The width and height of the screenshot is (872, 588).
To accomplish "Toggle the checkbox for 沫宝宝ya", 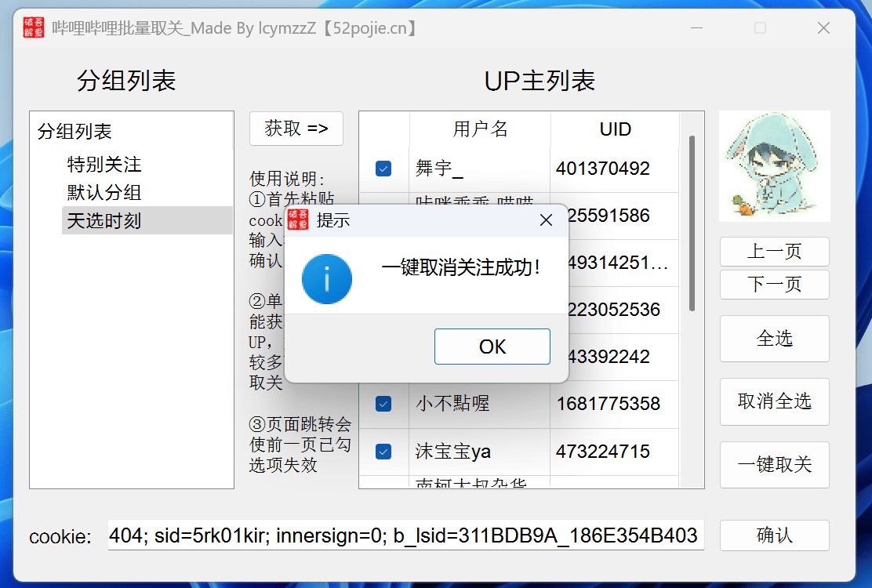I will click(x=383, y=451).
